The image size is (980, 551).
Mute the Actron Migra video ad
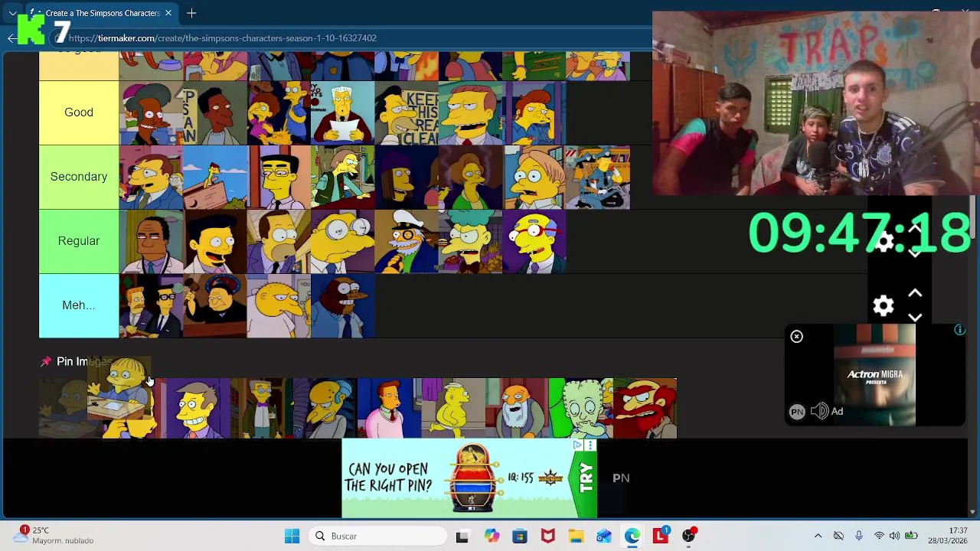819,412
